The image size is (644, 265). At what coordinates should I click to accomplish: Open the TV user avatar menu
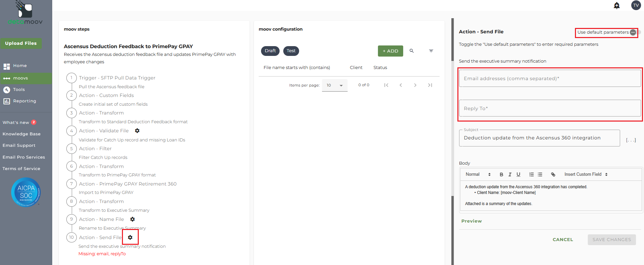coord(636,5)
